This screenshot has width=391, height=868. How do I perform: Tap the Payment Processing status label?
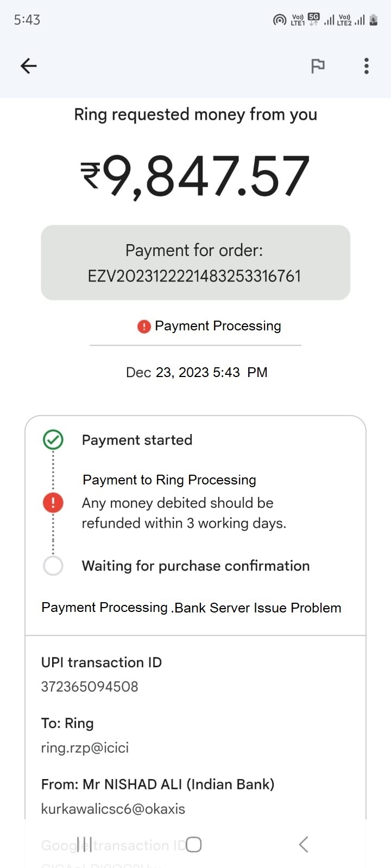(218, 326)
